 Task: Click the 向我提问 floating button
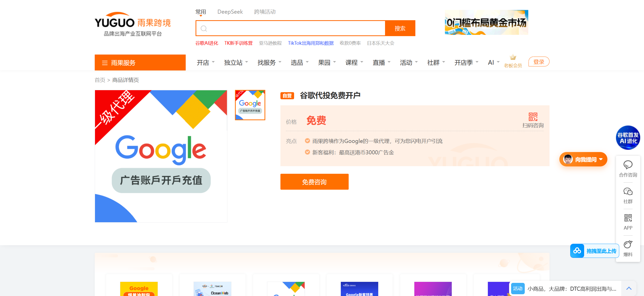tap(583, 159)
